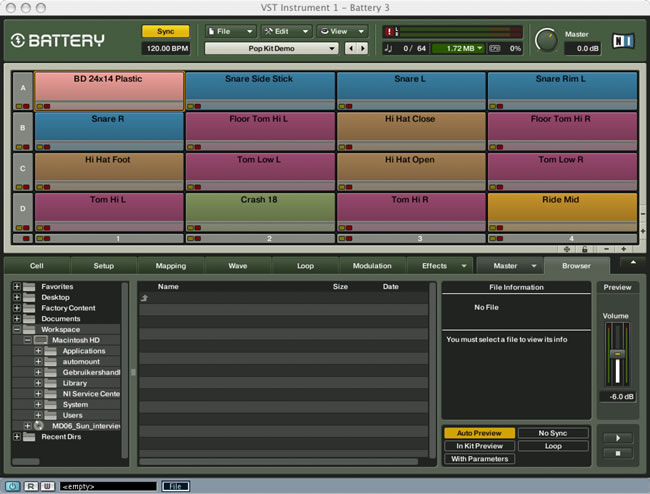Click the move-cells crosshair icon below matrix

click(567, 249)
